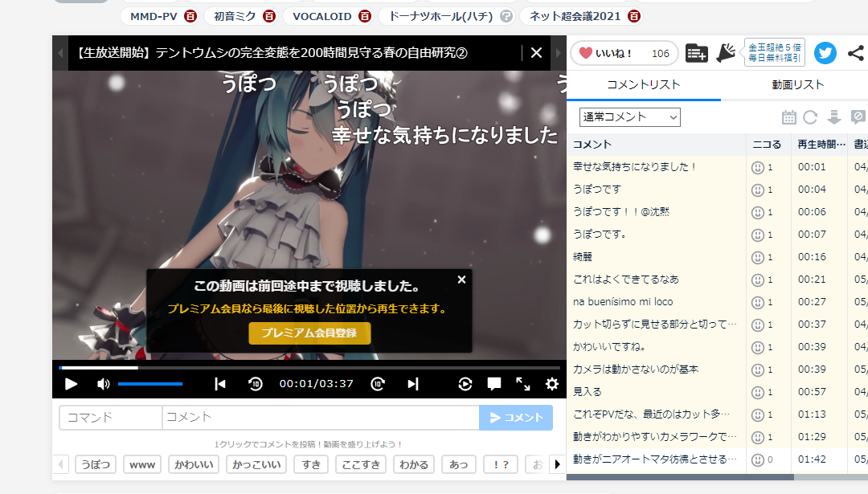The image size is (868, 494).
Task: Switch to 動画リスト tab
Action: [x=798, y=84]
